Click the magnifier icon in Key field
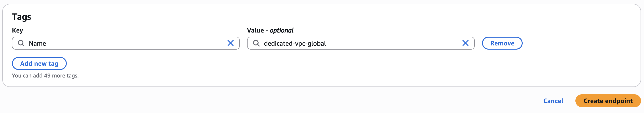This screenshot has width=644, height=113. tap(21, 43)
